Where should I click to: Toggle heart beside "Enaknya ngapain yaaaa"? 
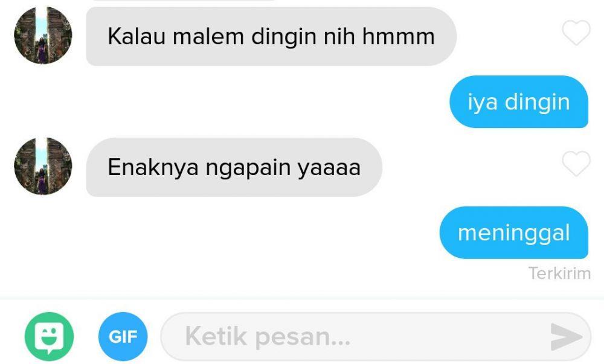(x=576, y=164)
